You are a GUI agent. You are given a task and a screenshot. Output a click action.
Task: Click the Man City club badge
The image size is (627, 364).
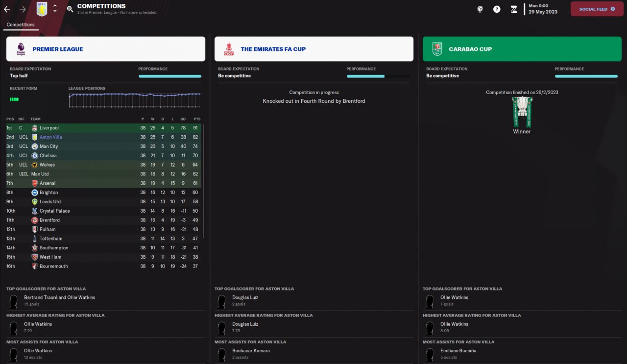(x=35, y=146)
